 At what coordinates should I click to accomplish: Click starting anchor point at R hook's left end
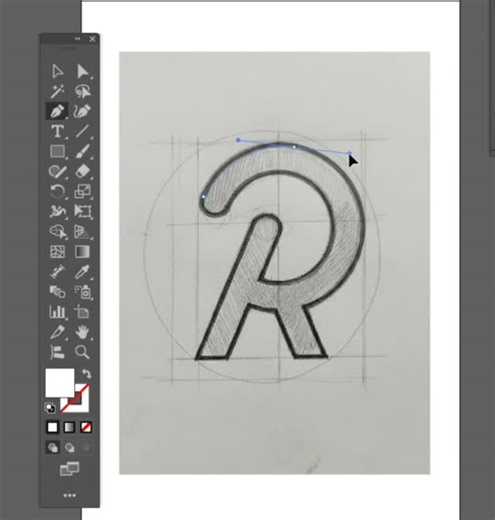(x=204, y=197)
